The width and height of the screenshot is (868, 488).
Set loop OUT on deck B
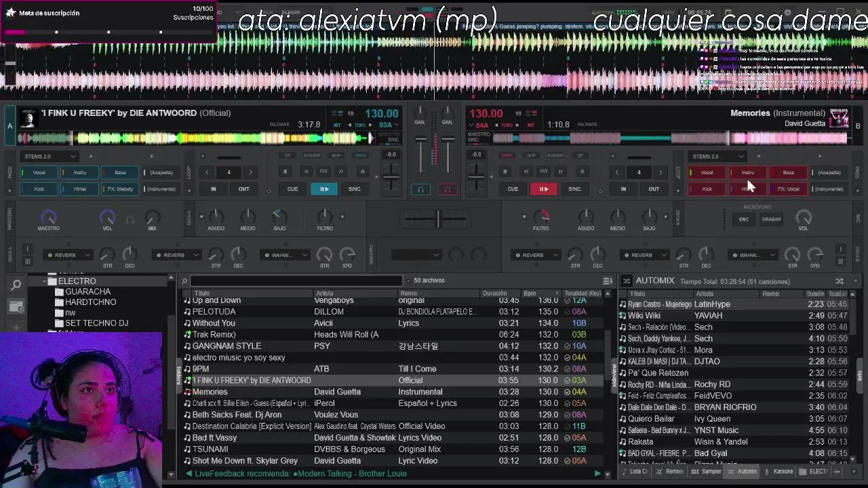(654, 189)
